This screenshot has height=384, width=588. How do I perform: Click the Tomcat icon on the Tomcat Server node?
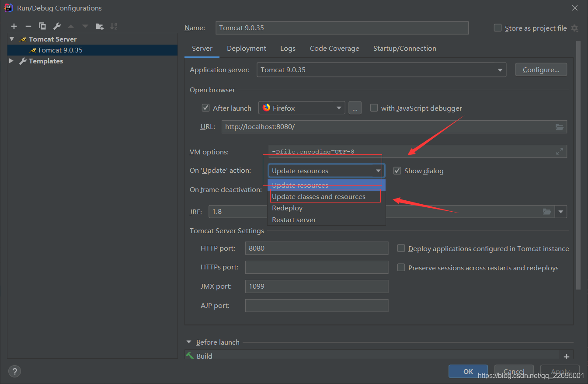[23, 39]
